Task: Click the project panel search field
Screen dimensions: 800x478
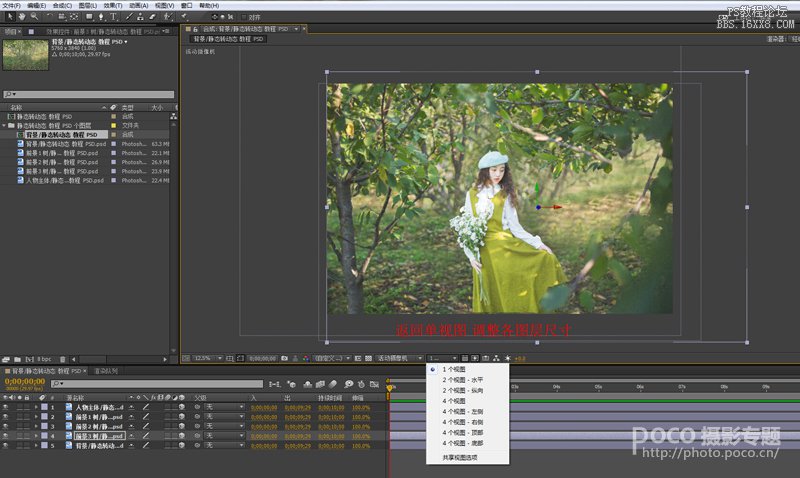Action: (x=89, y=94)
